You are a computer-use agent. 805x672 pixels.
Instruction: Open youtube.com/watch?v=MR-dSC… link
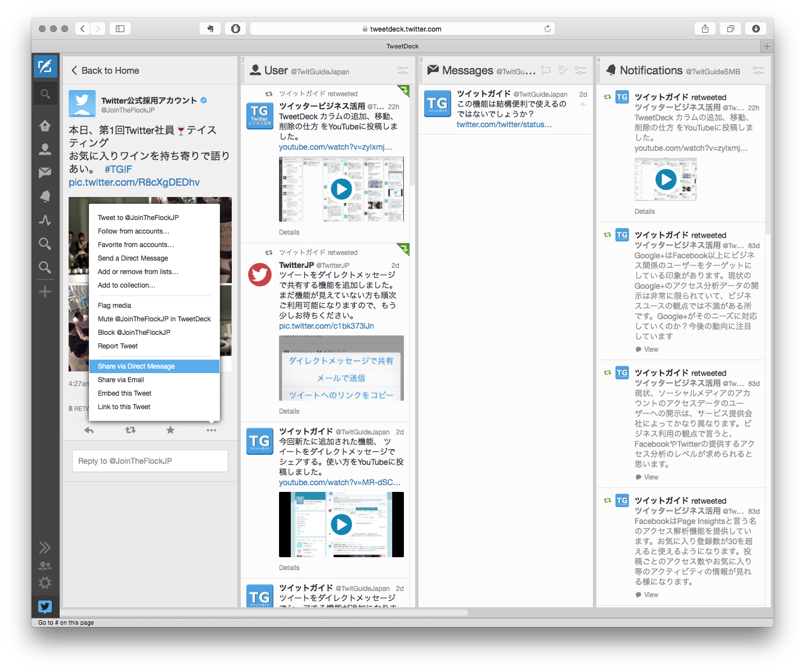click(340, 482)
